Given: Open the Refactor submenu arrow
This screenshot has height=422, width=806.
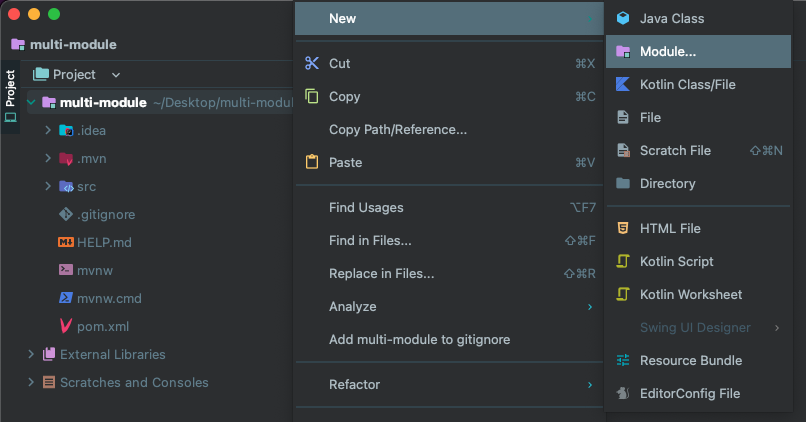Looking at the screenshot, I should coord(590,385).
